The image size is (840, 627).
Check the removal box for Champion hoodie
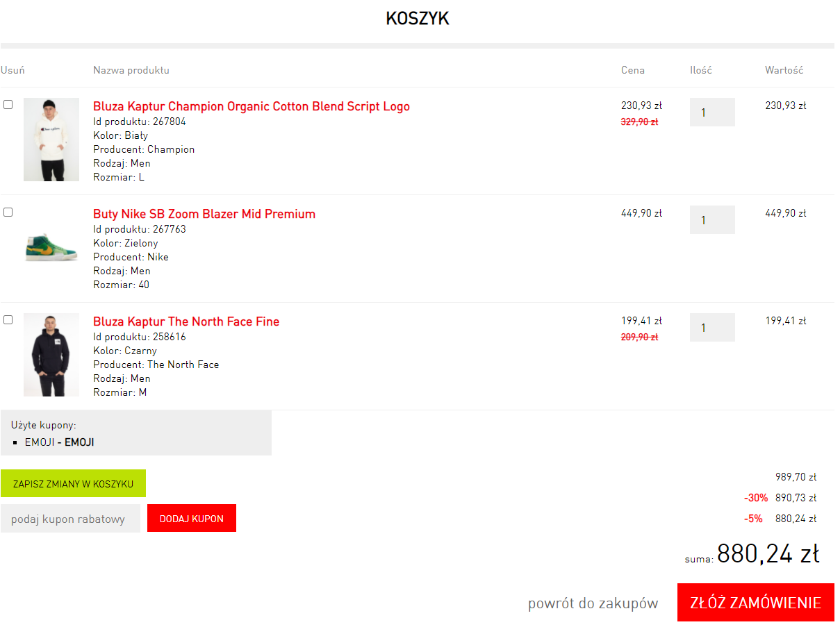[8, 105]
